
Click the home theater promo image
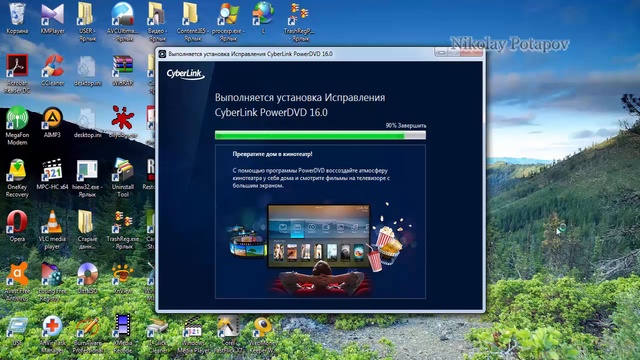pos(320,249)
